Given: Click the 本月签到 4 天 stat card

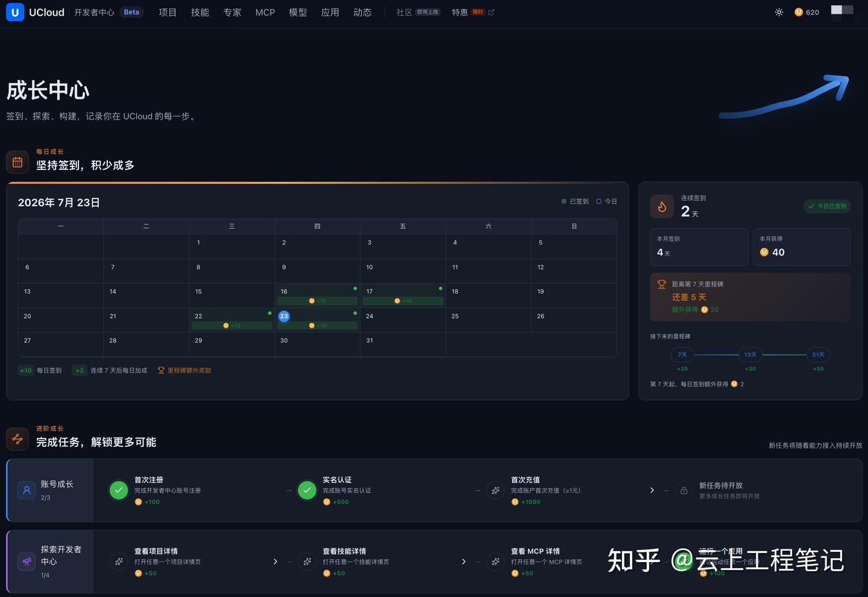Looking at the screenshot, I should pyautogui.click(x=699, y=247).
